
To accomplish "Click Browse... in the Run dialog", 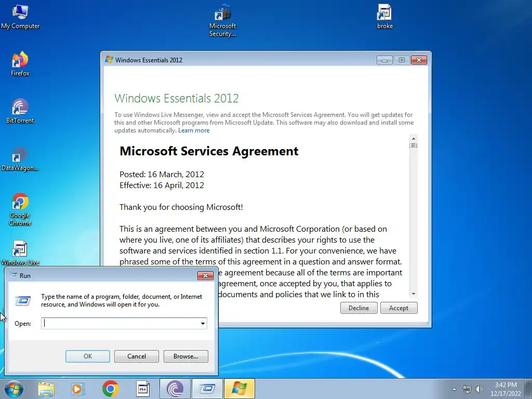I will click(x=185, y=356).
